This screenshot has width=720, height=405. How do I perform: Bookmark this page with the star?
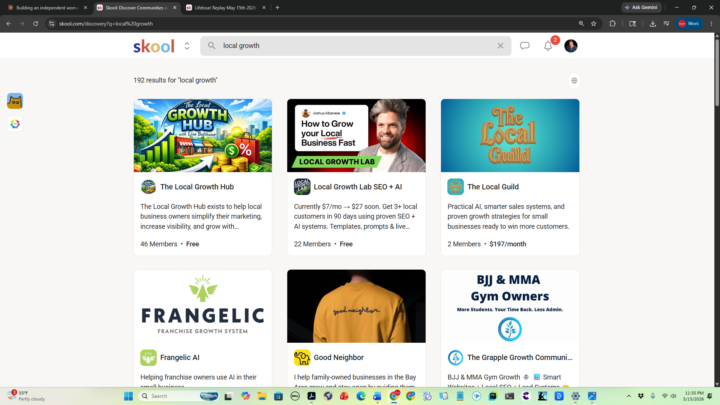click(594, 23)
